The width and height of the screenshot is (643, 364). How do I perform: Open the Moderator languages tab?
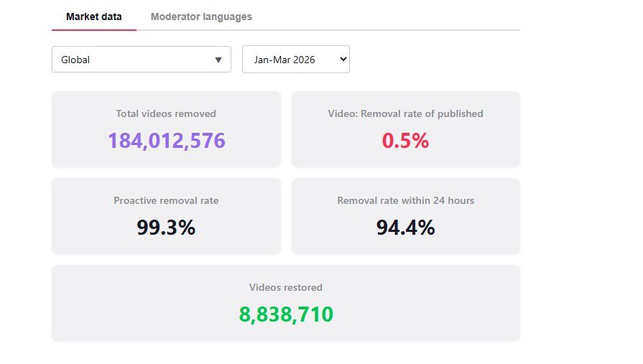pos(201,17)
